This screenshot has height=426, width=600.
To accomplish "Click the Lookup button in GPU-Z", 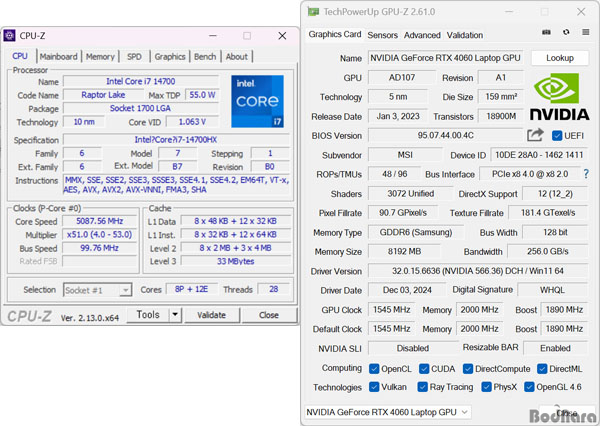I will tap(560, 58).
